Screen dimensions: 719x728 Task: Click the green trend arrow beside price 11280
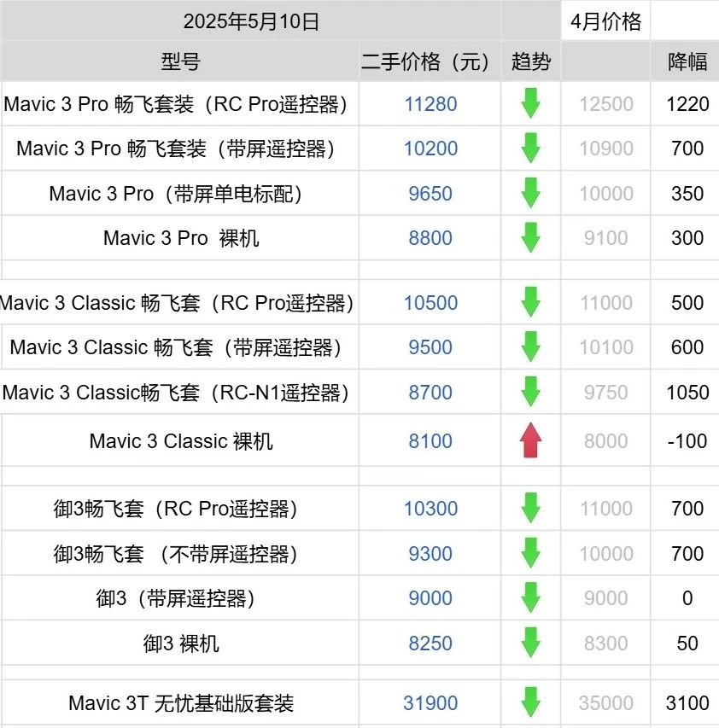coord(530,103)
